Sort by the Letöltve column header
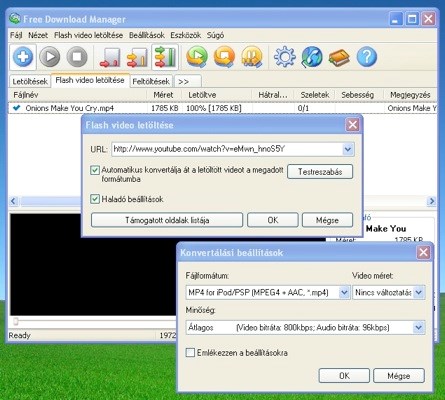Screen dimensions: 445x400 pos(217,95)
